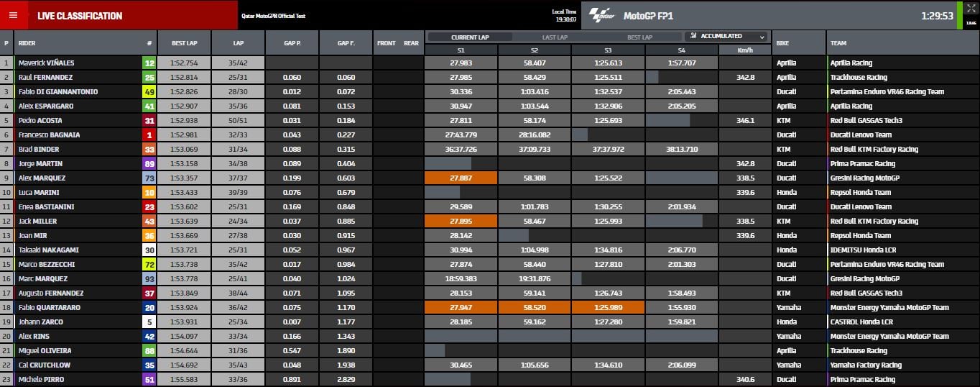Click the Trackhouse Racing team for Raul Fernandez

coord(859,77)
